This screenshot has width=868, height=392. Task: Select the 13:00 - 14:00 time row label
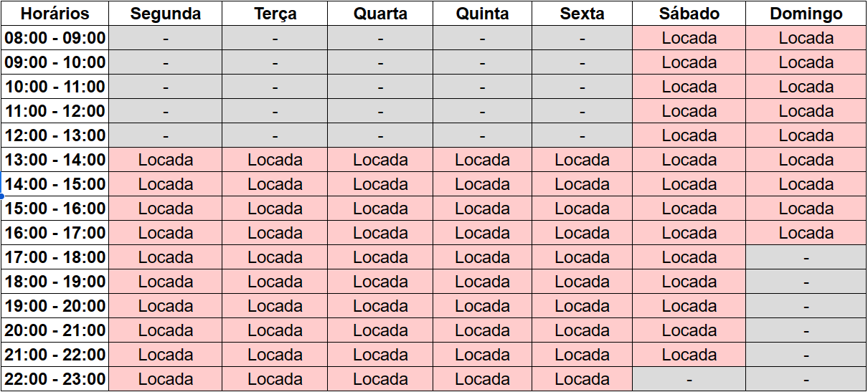[x=55, y=160]
